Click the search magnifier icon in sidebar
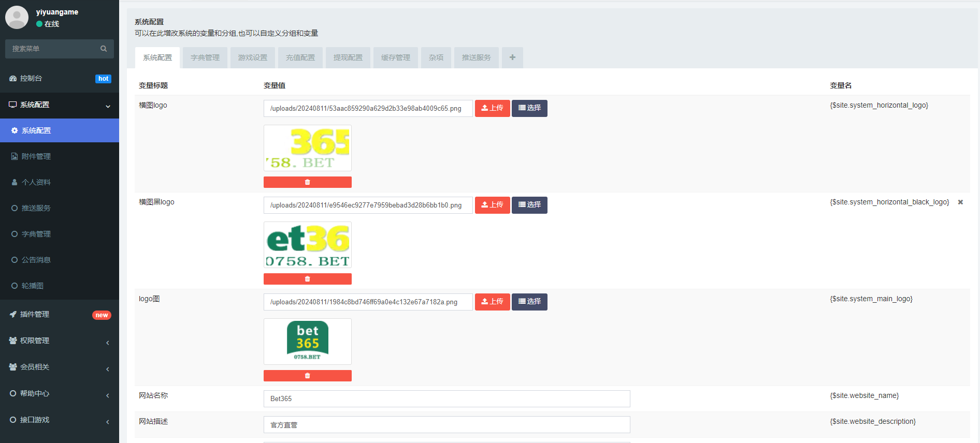The width and height of the screenshot is (980, 443). click(x=104, y=49)
